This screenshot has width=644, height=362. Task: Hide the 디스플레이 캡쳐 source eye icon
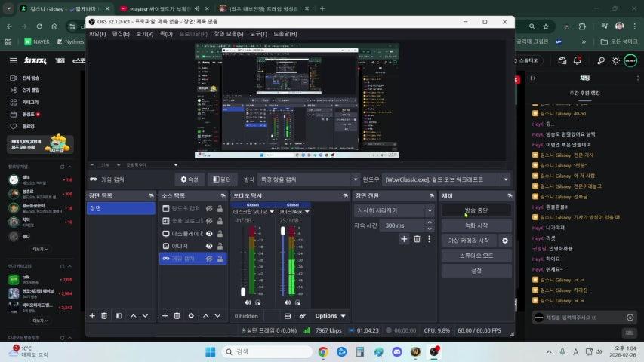[209, 233]
